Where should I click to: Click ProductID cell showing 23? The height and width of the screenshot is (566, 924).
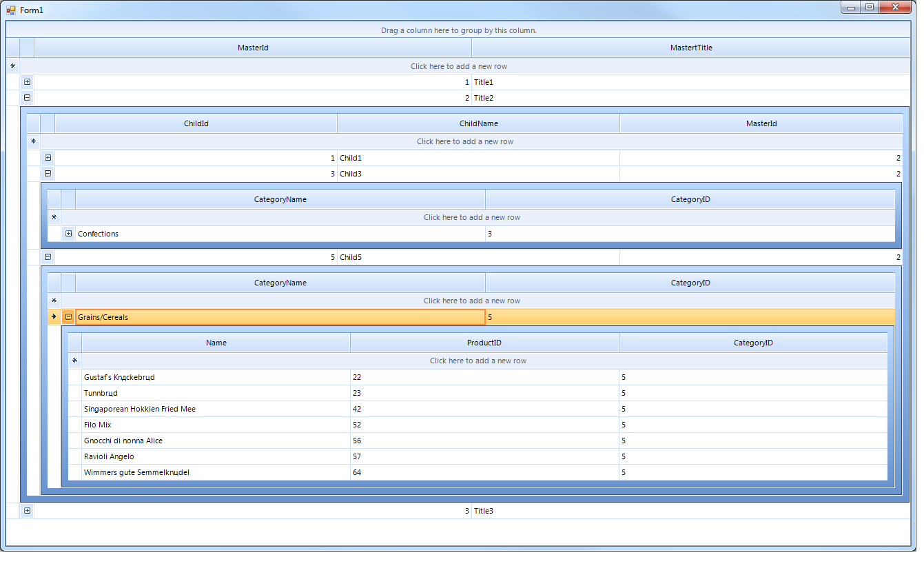(x=485, y=393)
